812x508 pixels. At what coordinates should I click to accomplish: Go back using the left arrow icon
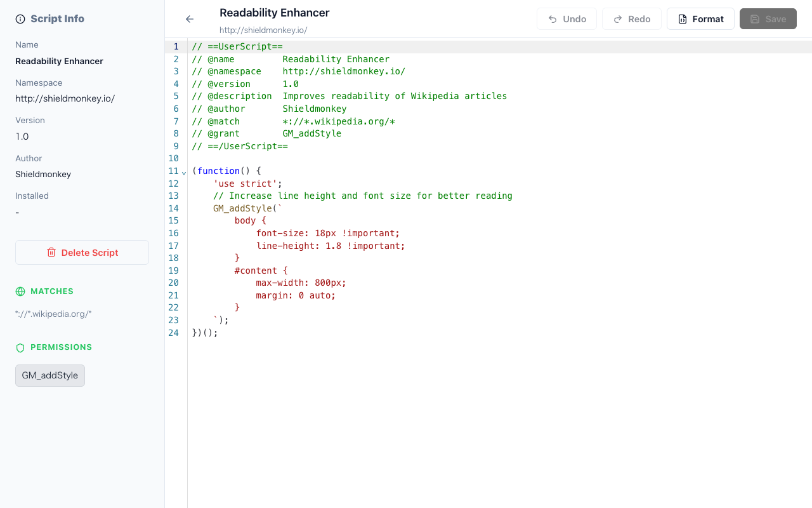[190, 19]
